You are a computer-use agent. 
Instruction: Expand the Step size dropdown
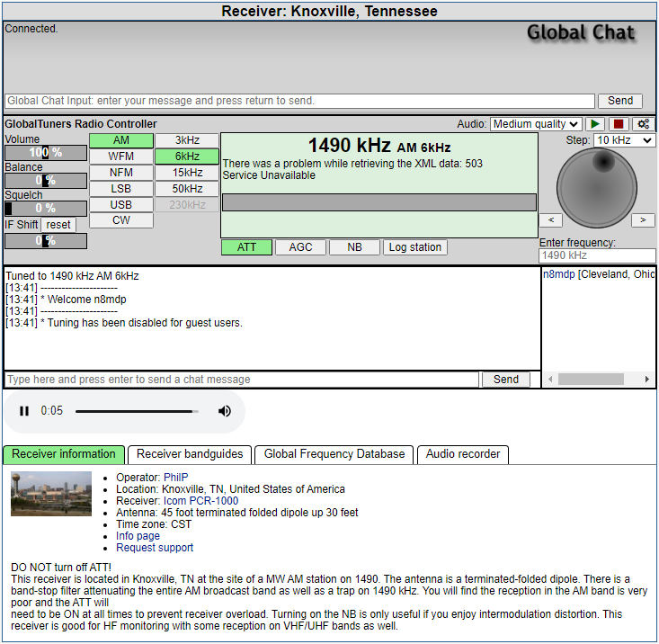click(x=624, y=140)
